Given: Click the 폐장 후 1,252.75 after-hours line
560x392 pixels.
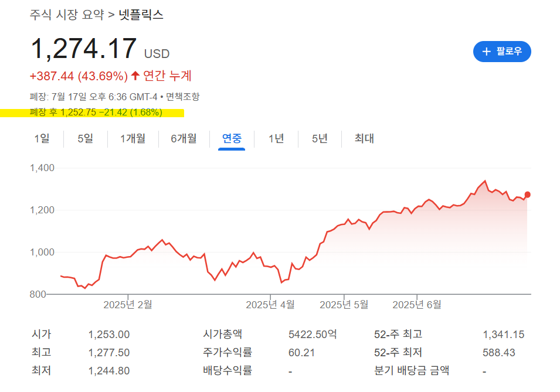Looking at the screenshot, I should tap(96, 113).
